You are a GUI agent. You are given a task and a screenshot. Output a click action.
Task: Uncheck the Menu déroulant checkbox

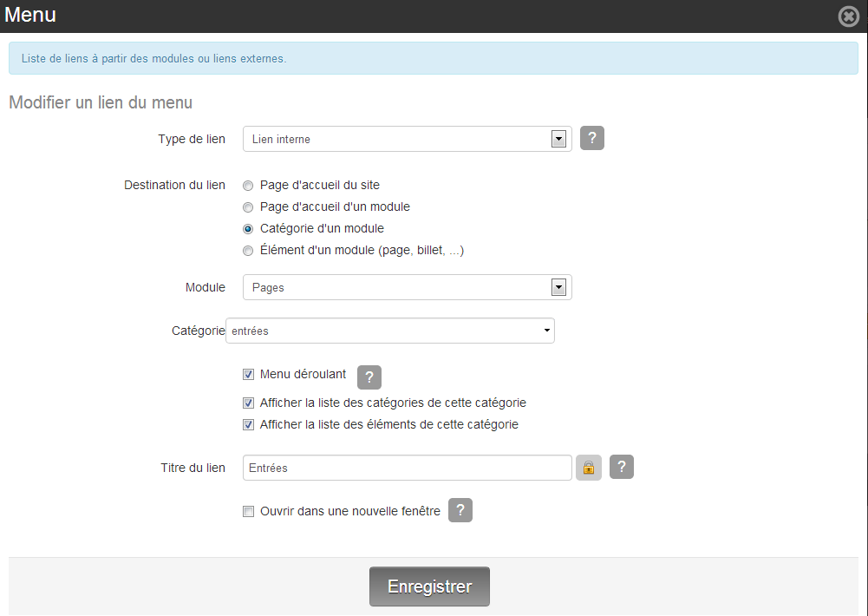tap(249, 375)
